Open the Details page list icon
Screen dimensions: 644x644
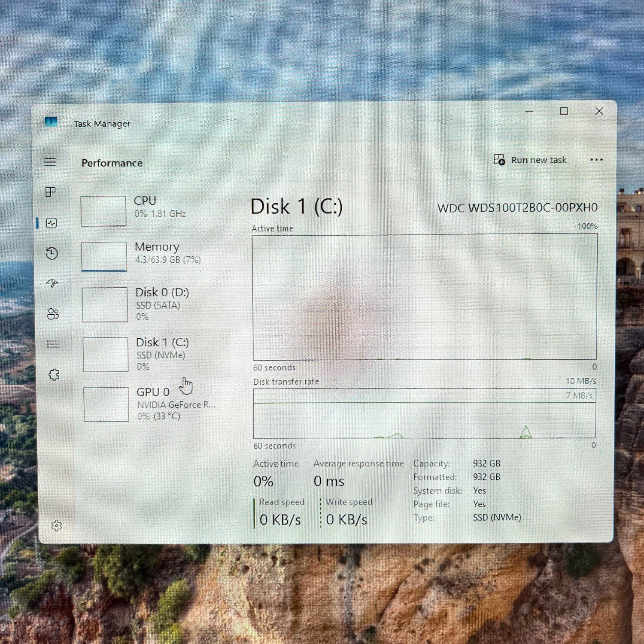[x=53, y=344]
